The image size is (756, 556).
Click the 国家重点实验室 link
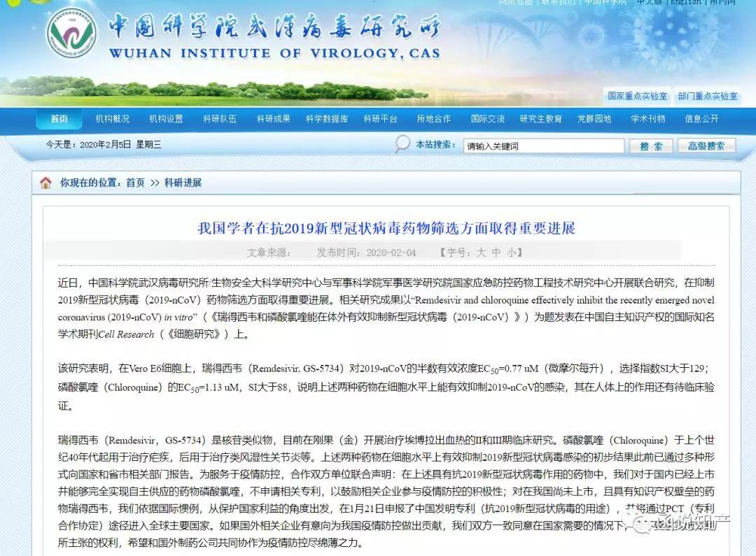(638, 97)
